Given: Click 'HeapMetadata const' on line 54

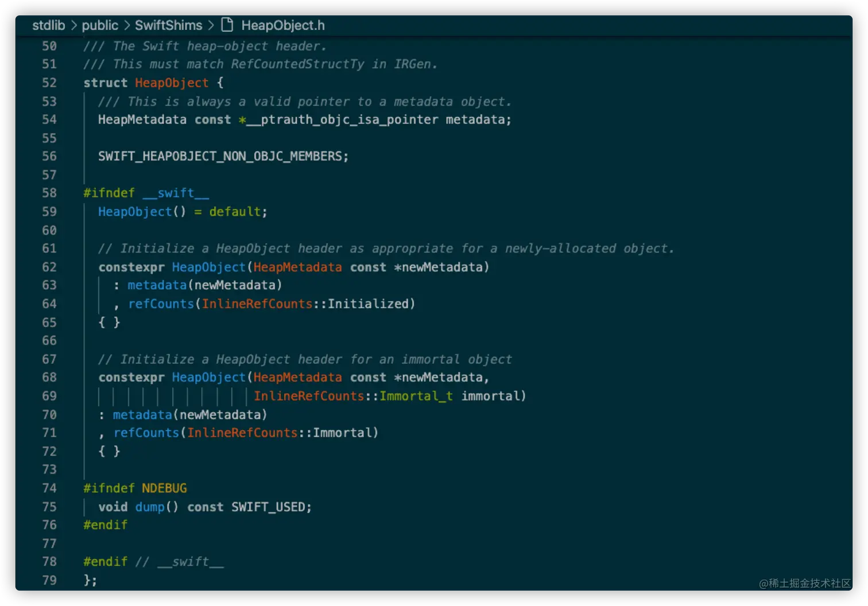Looking at the screenshot, I should [x=164, y=119].
